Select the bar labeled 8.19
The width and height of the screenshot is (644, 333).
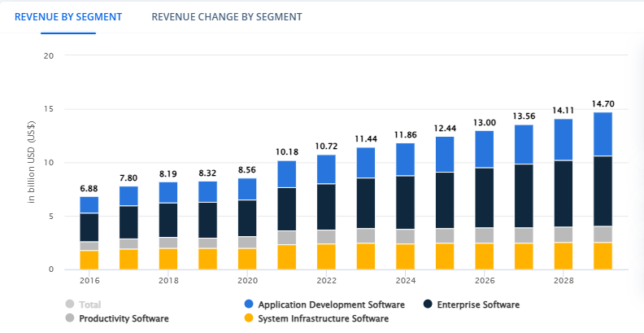click(168, 226)
